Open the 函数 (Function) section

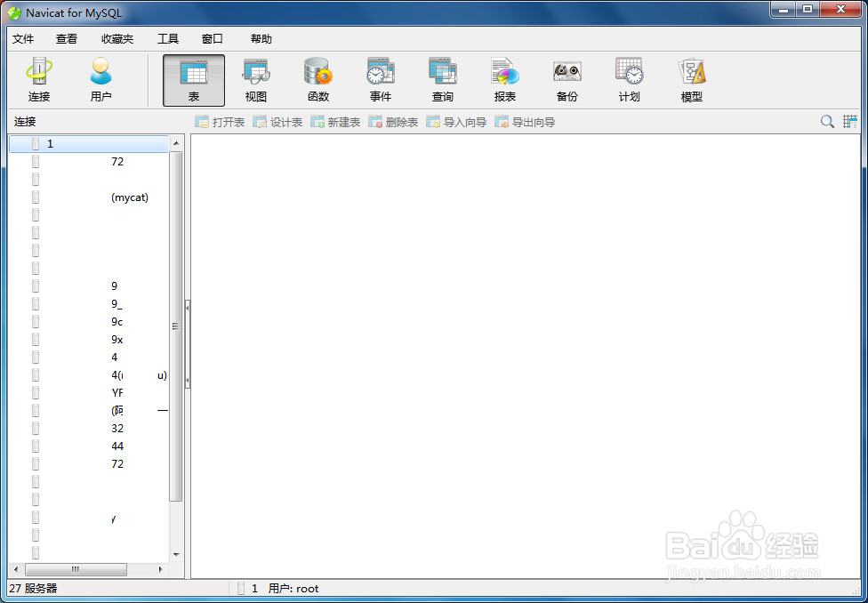click(x=318, y=80)
